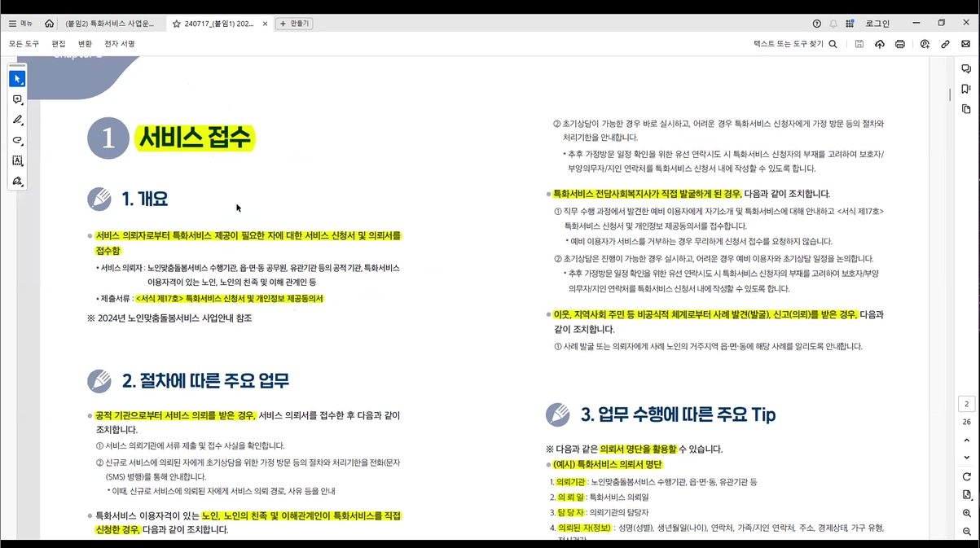Click the quick toolbar drag handle
Image resolution: width=980 pixels, height=548 pixels.
coord(17,65)
